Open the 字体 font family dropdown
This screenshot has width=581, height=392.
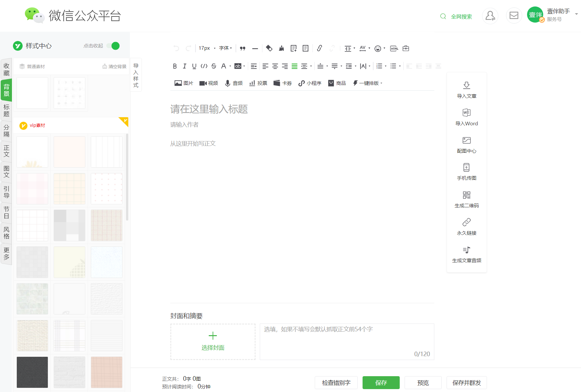[x=226, y=48]
